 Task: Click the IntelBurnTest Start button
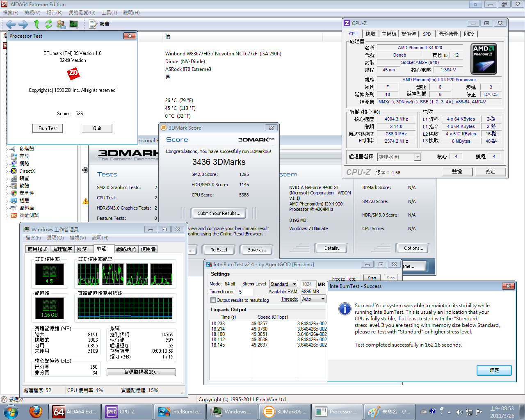coord(372,278)
